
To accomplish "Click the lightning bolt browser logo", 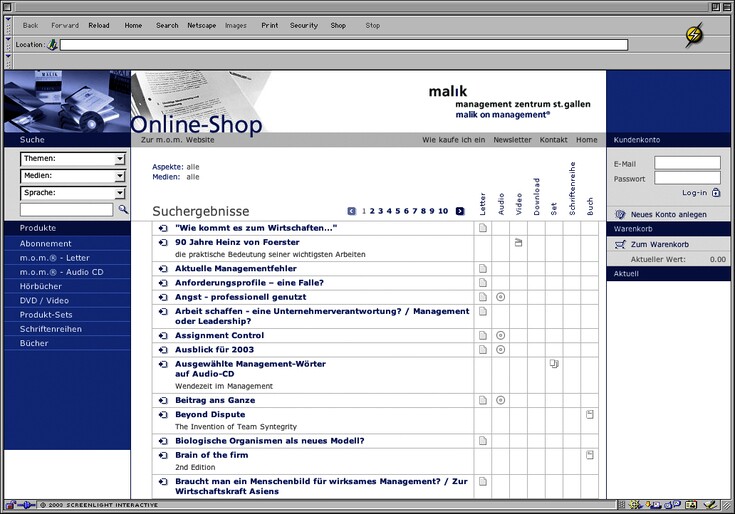I will [694, 35].
